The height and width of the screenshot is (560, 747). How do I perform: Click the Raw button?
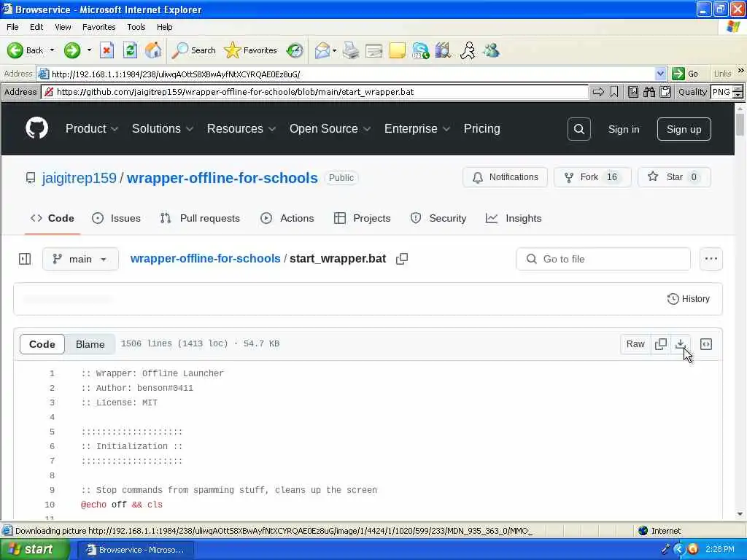tap(635, 344)
